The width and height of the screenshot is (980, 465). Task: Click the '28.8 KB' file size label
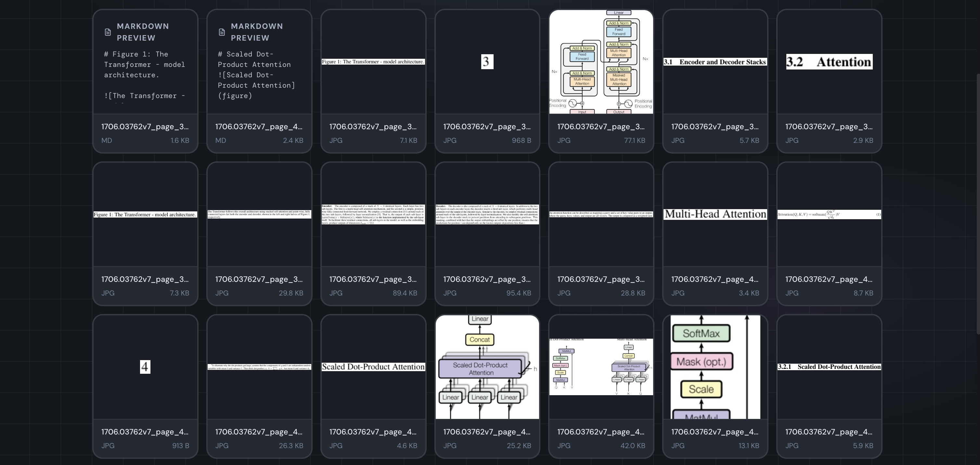(633, 293)
